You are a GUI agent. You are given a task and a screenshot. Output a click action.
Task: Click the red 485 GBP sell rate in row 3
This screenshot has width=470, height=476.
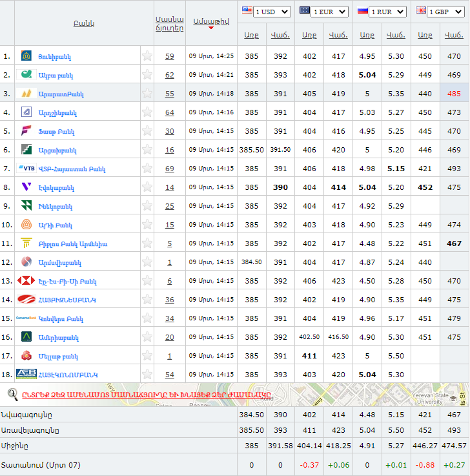point(454,94)
